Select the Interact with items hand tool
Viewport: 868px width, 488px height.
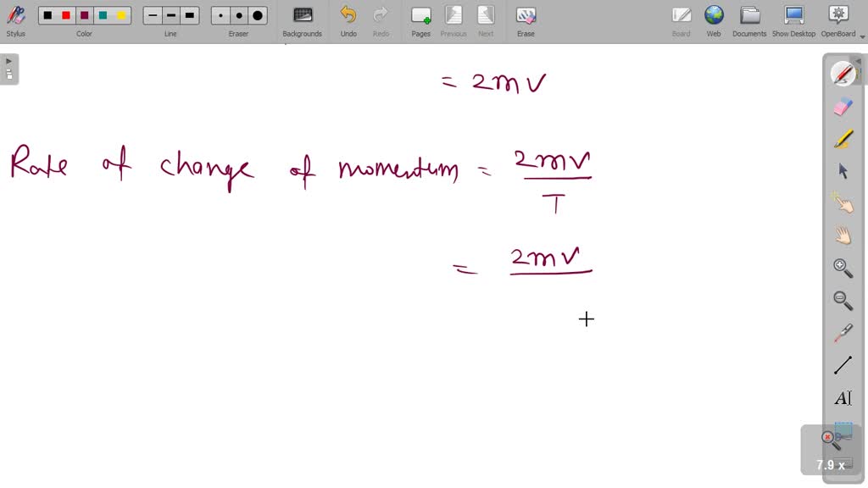tap(843, 203)
